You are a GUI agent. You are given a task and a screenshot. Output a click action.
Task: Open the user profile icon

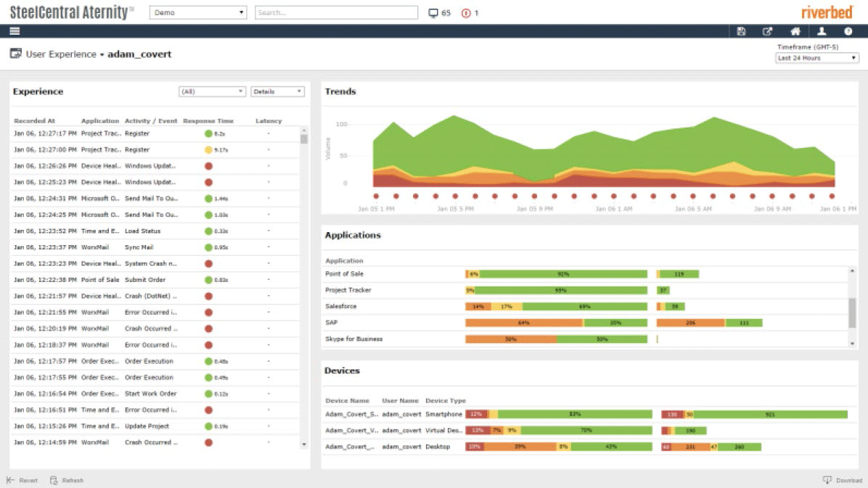tap(822, 31)
